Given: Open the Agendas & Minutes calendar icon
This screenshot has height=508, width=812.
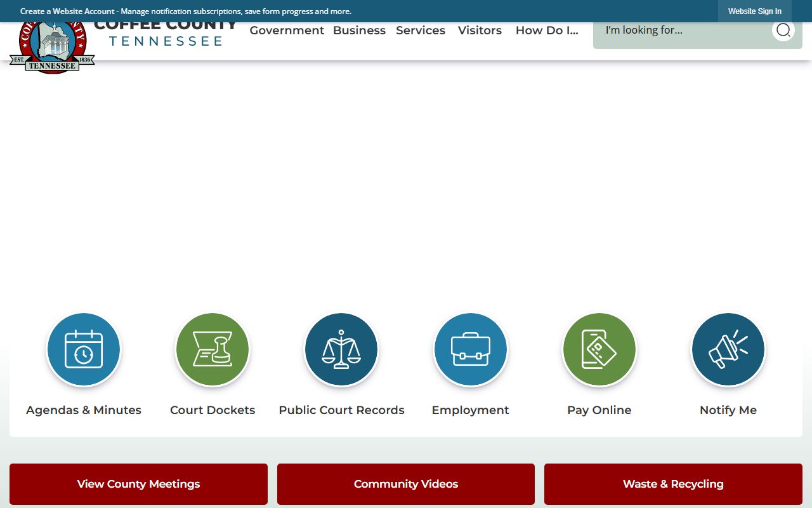Looking at the screenshot, I should coord(84,349).
